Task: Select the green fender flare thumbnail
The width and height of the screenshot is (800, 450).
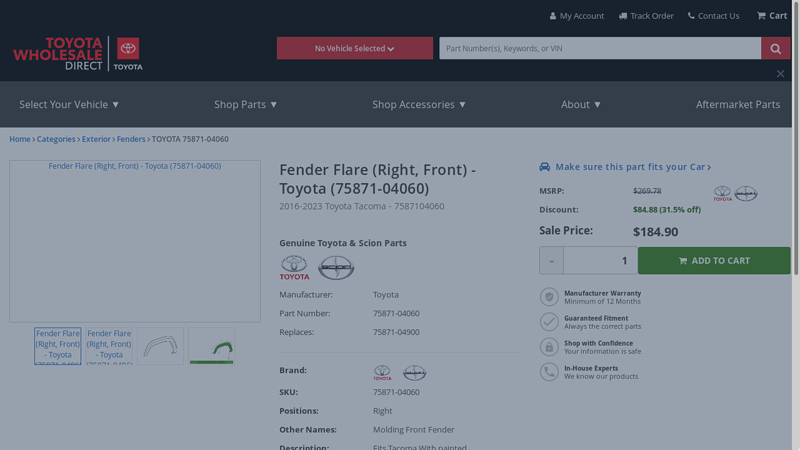Action: [x=211, y=346]
